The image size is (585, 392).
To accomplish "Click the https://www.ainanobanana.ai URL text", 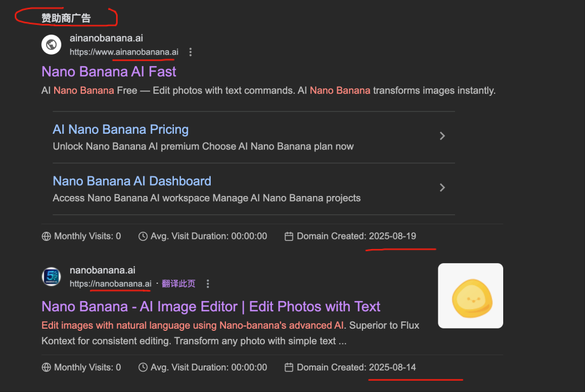I will [123, 53].
